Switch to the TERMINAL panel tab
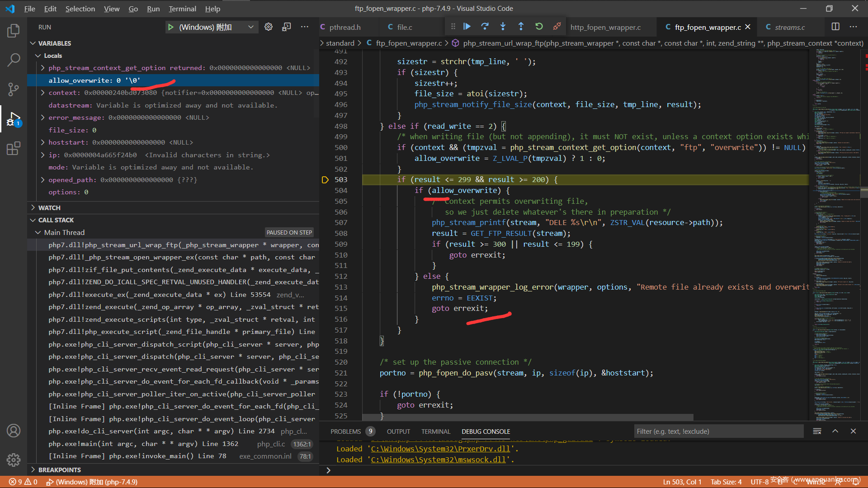The height and width of the screenshot is (488, 868). tap(436, 432)
